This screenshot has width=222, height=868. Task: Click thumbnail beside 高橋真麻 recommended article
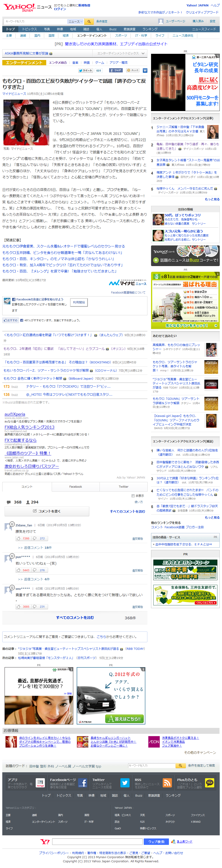(211, 349)
